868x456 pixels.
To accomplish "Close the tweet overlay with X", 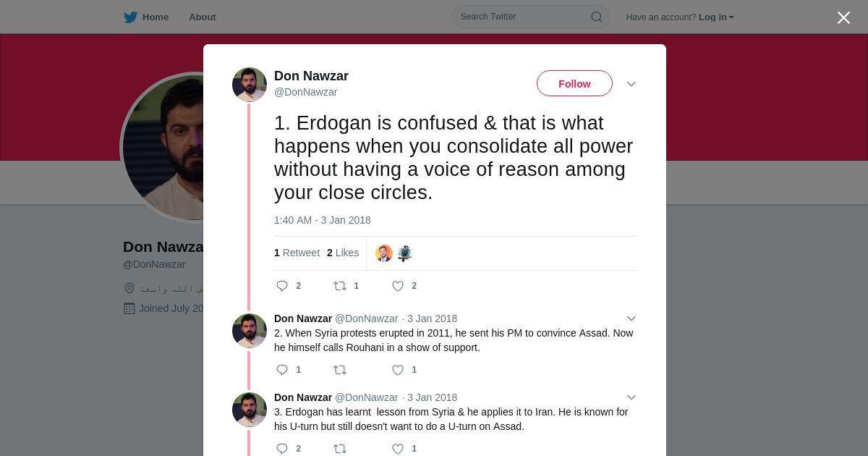I will click(x=843, y=17).
